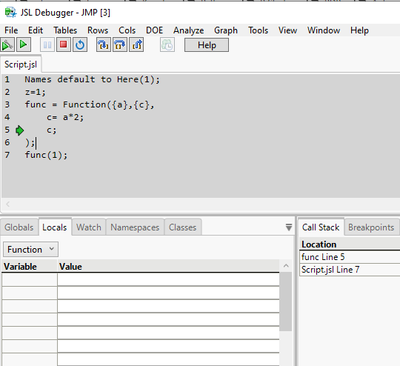The image size is (400, 366).
Task: Click the Step Into icon
Action: point(103,45)
